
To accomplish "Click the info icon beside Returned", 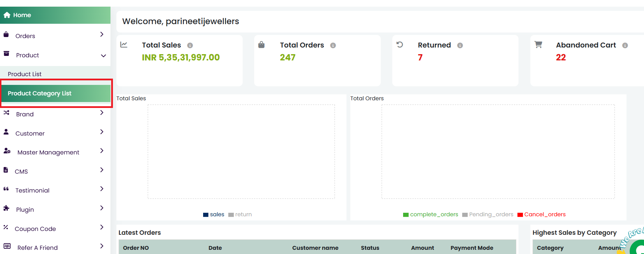I will coord(460,45).
